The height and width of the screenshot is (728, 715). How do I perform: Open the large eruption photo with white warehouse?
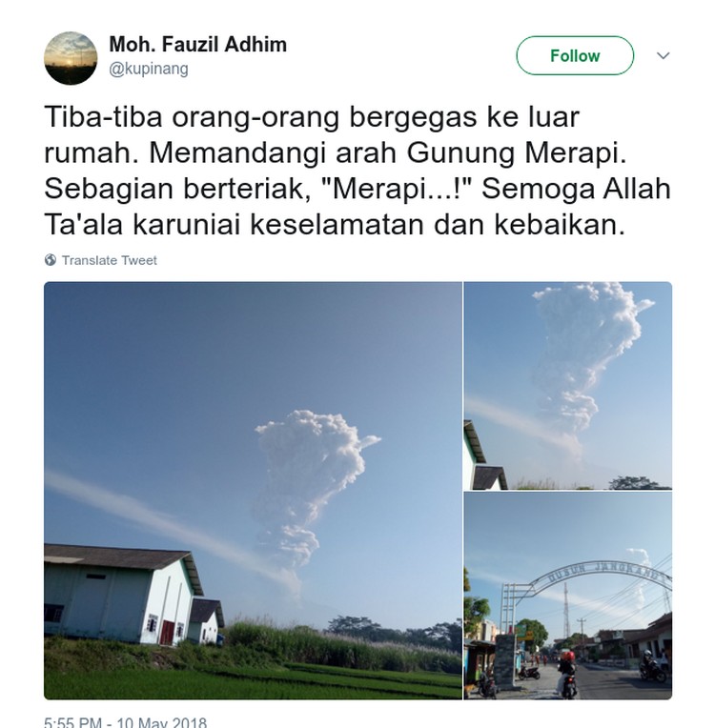pos(254,491)
